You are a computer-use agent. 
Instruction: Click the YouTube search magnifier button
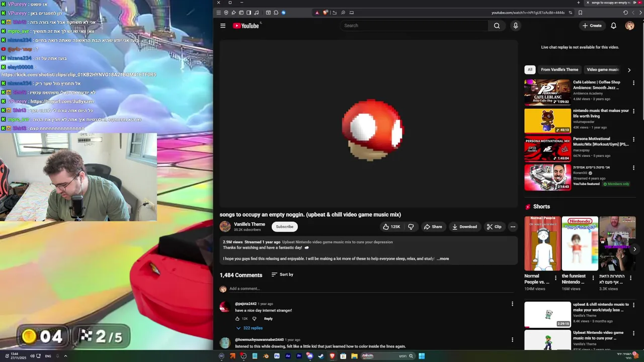click(497, 26)
